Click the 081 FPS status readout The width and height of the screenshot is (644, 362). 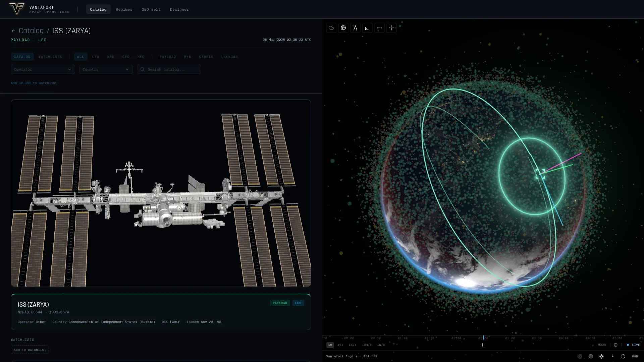coord(370,356)
